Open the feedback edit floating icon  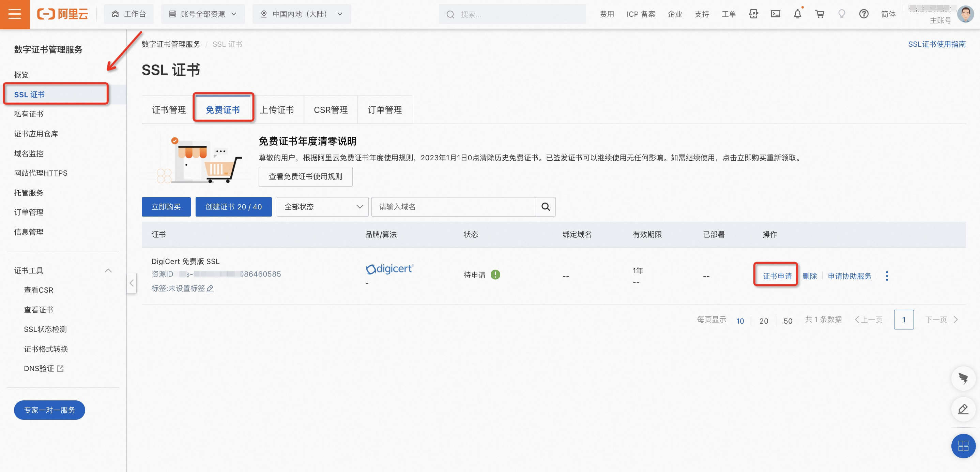(963, 409)
